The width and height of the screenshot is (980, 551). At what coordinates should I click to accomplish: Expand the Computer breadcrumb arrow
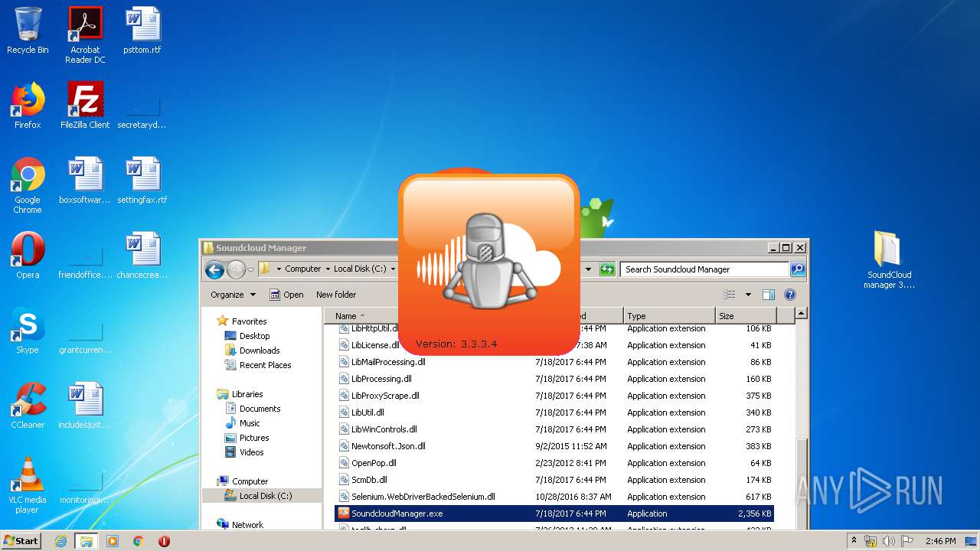click(x=327, y=269)
